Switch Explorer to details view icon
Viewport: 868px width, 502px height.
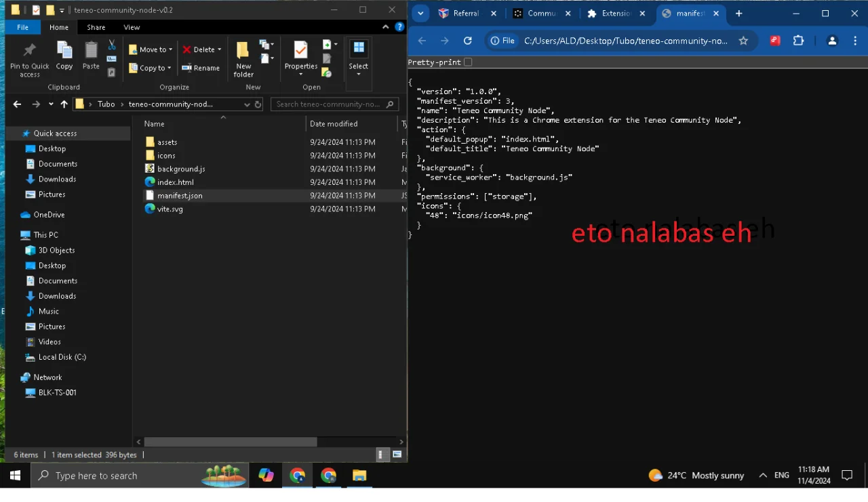click(380, 455)
